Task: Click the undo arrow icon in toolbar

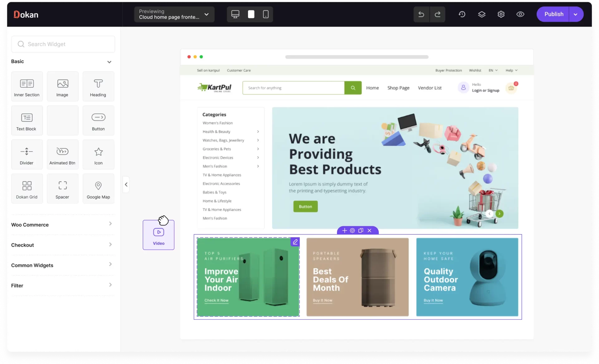Action: 421,14
